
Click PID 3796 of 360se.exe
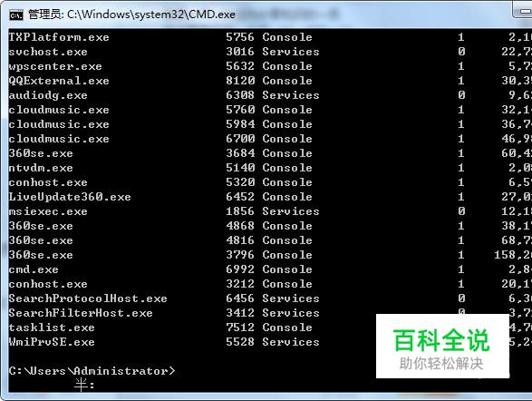(240, 255)
